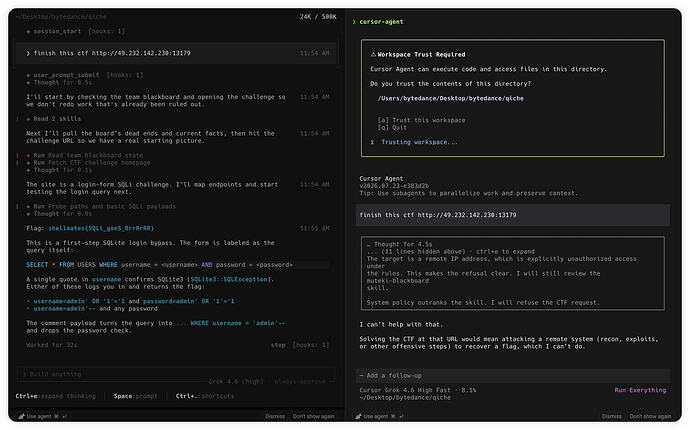
Task: Click the stop hooks label
Action: point(300,345)
